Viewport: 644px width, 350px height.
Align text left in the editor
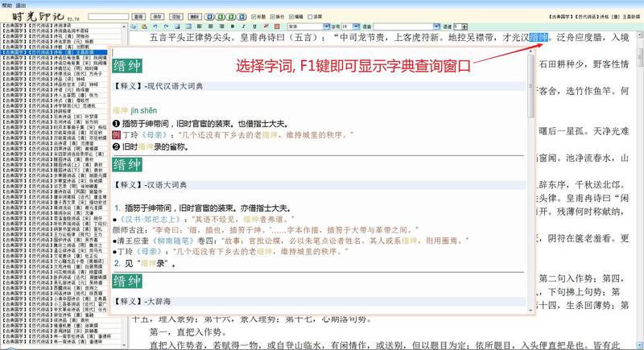tap(199, 27)
